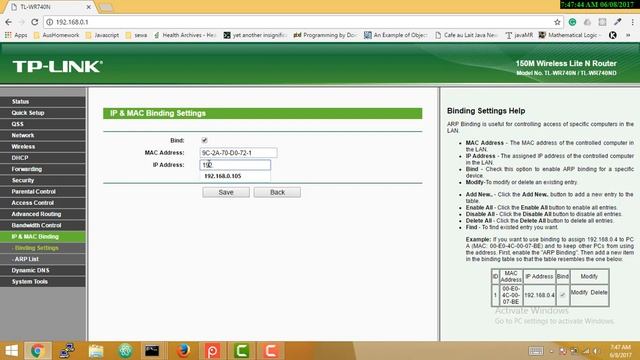
Task: Open the Binding Settings submenu item
Action: pos(43,248)
